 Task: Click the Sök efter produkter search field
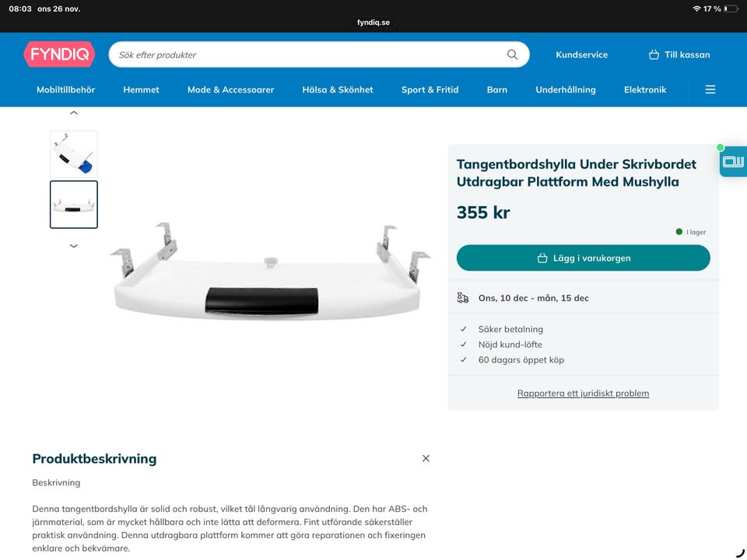pyautogui.click(x=319, y=54)
